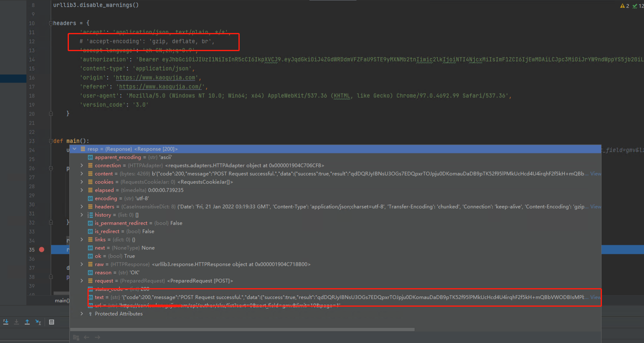Click the 'content-type' header code line
This screenshot has height=343, width=644.
pos(137,68)
